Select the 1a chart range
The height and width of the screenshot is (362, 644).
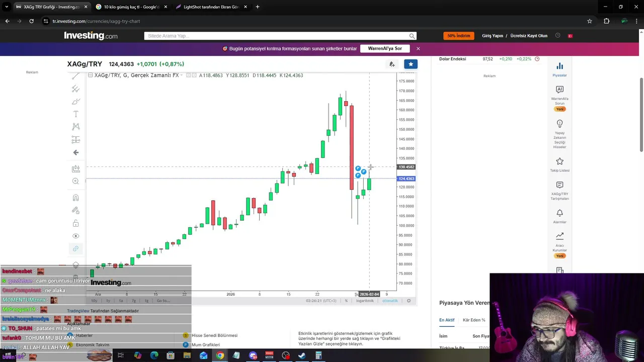[x=121, y=301]
